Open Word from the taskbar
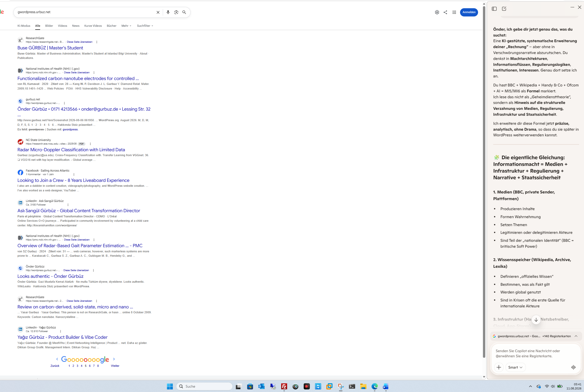The height and width of the screenshot is (392, 584). pos(385,386)
